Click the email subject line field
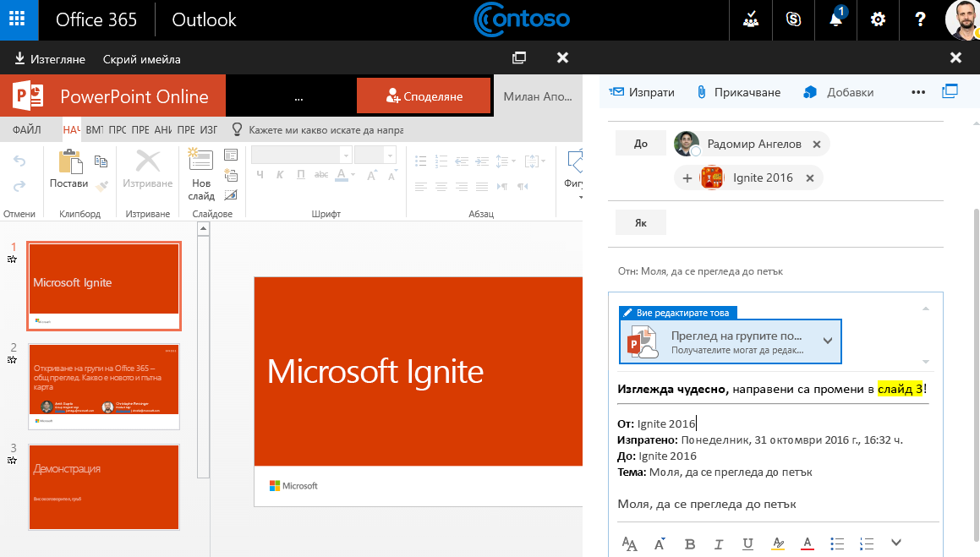 [x=775, y=271]
